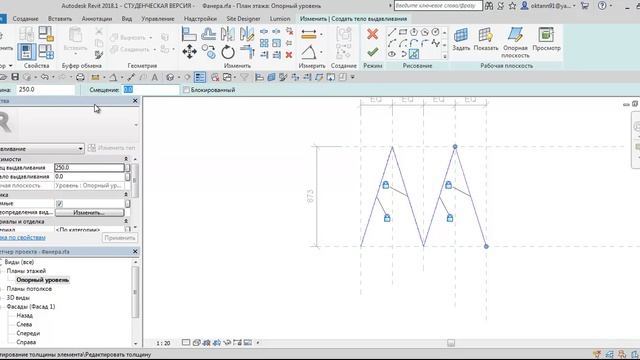This screenshot has width=640, height=360.
Task: Click the Свойства properties palette icon
Action: [27, 52]
